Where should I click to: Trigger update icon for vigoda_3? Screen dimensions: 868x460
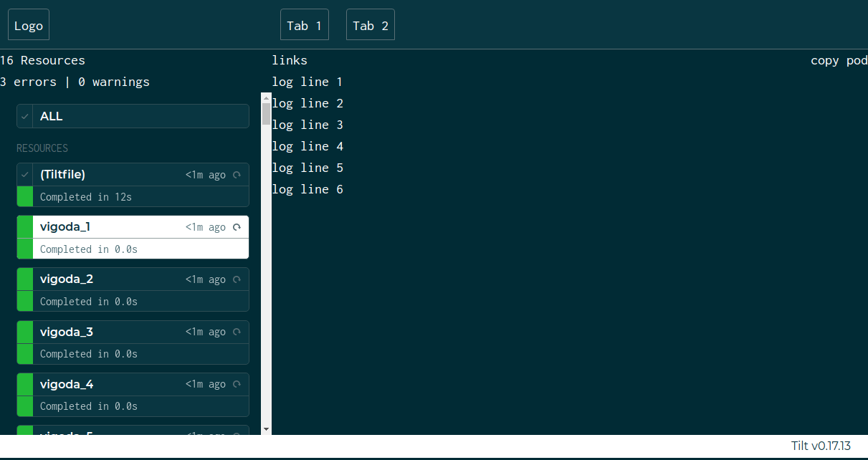[237, 332]
